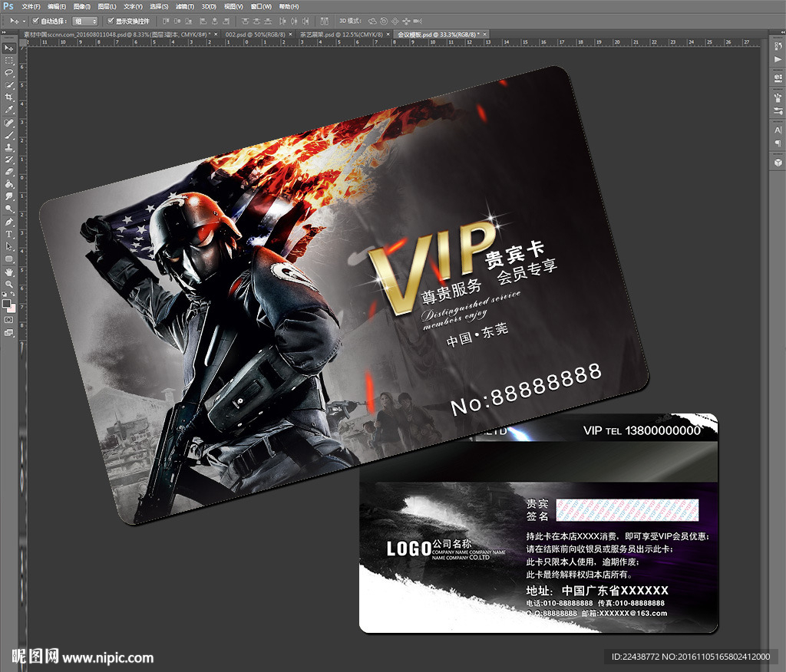Click the foreground color swatch

click(6, 305)
